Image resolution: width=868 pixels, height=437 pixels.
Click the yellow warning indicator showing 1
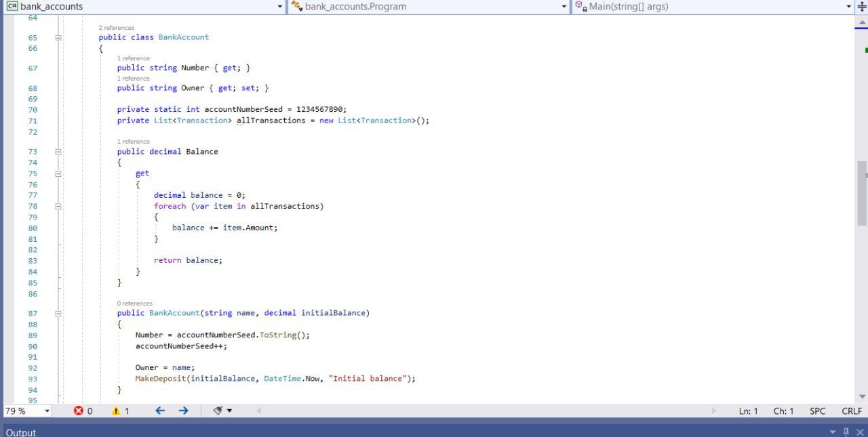(x=116, y=411)
